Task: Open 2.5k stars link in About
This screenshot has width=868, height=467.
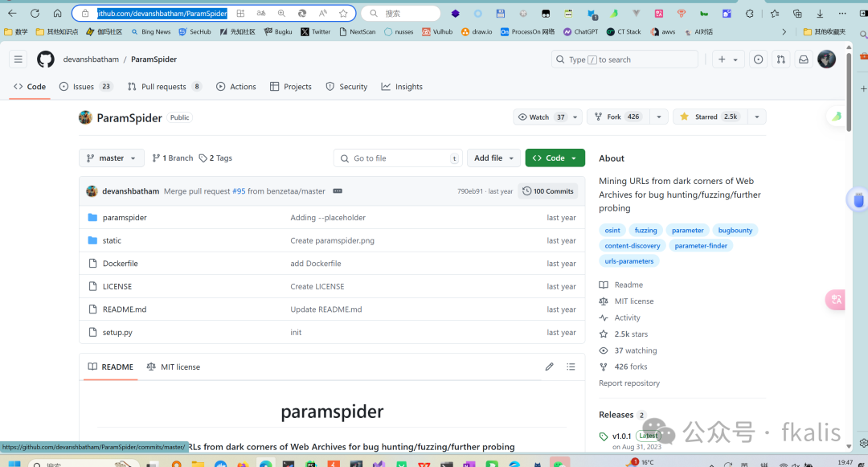Action: [631, 334]
